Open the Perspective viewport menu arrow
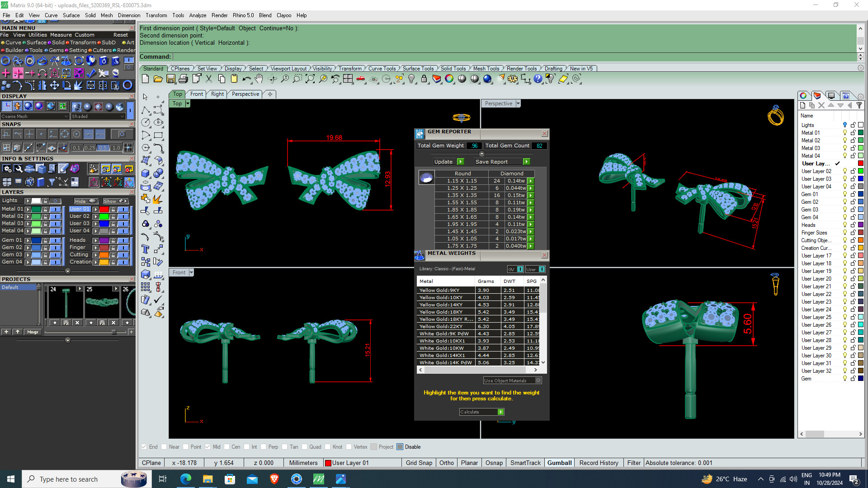 point(518,103)
